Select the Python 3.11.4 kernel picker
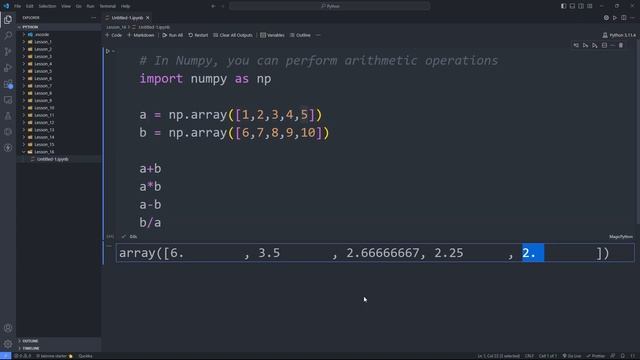The width and height of the screenshot is (640, 360). point(619,36)
